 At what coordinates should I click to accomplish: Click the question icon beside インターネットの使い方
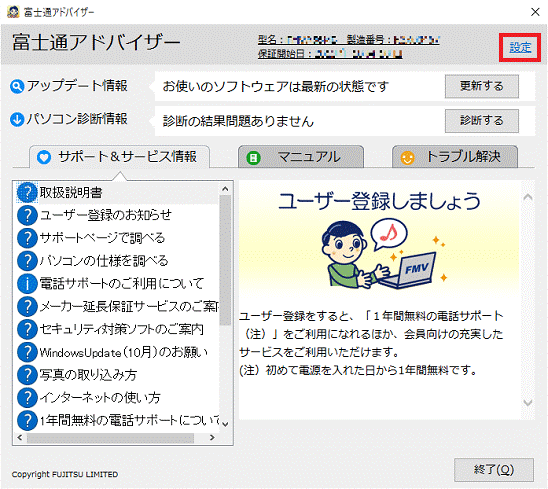27,397
